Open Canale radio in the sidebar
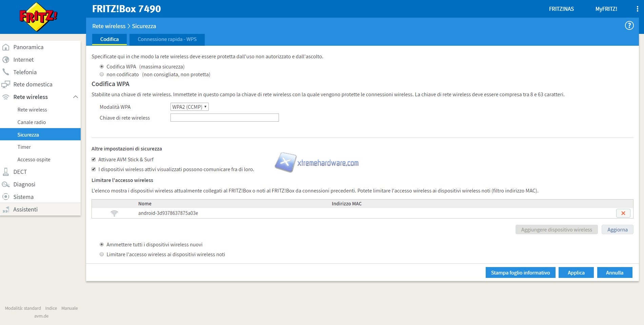The width and height of the screenshot is (644, 325). [x=32, y=122]
